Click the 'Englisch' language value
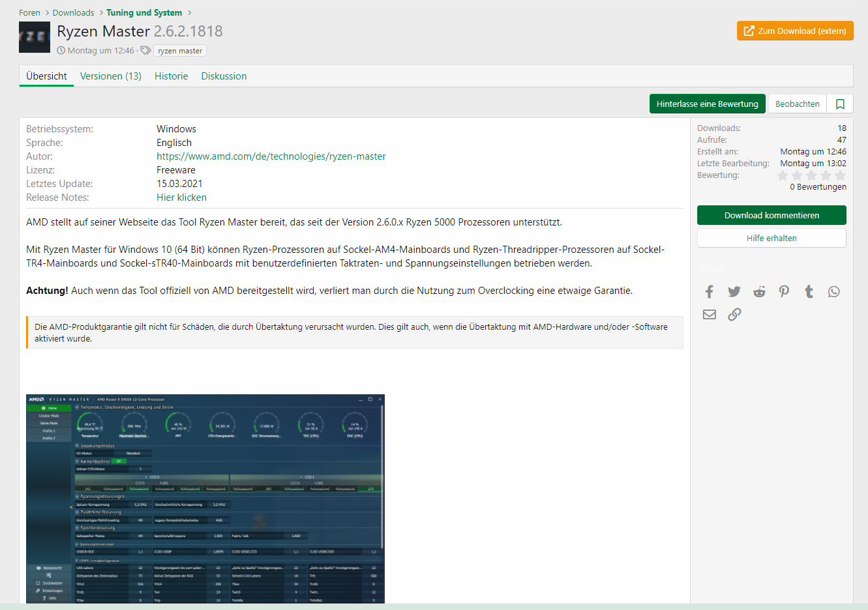 point(174,143)
